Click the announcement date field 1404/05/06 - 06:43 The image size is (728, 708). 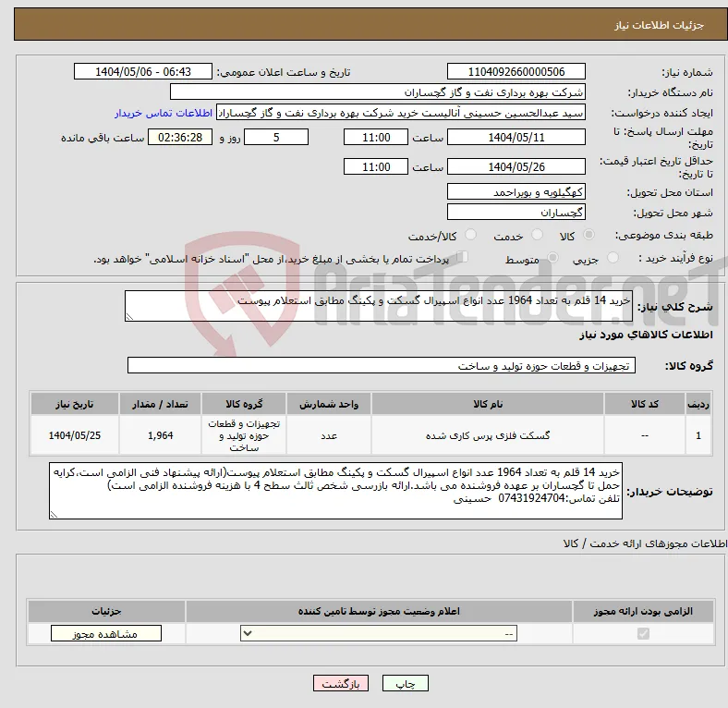click(x=143, y=71)
